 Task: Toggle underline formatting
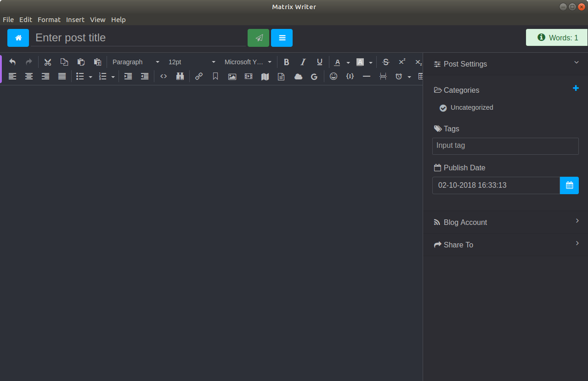click(x=320, y=62)
